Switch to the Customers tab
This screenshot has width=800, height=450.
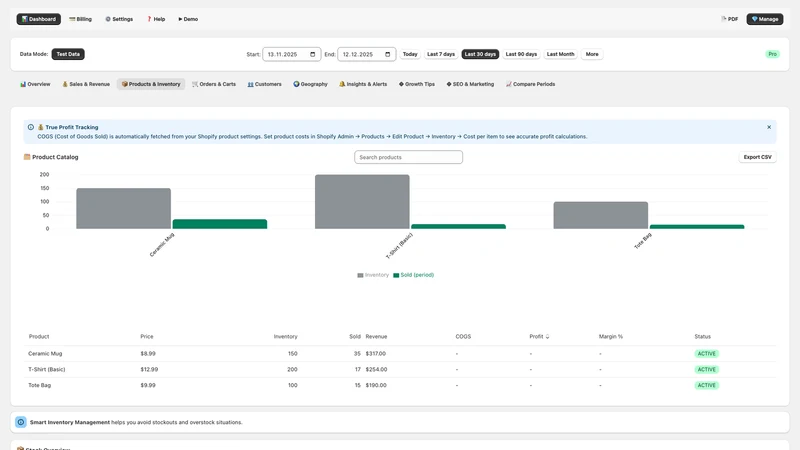click(264, 84)
